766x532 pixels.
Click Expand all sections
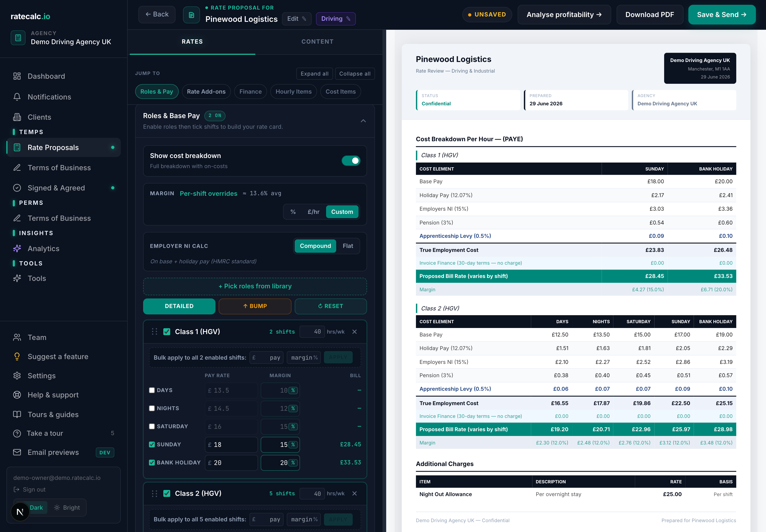(x=314, y=74)
